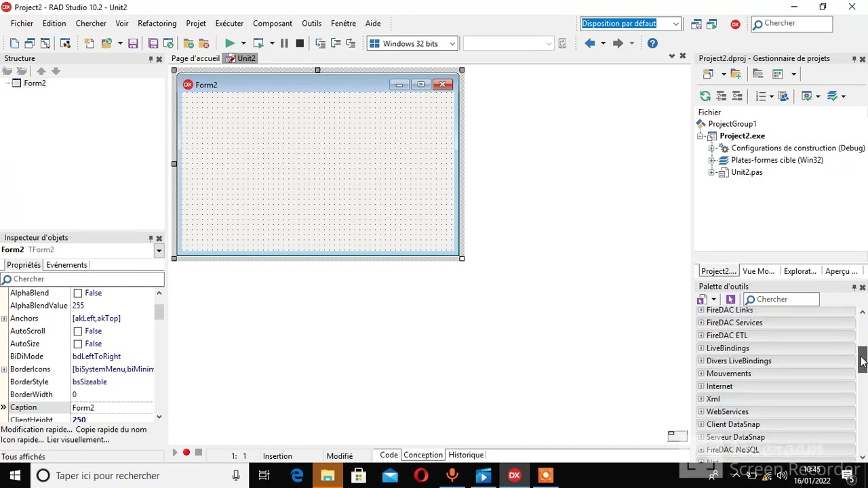Screen dimensions: 868x488
Task: Click Expand all icon in project manager
Action: [721, 96]
